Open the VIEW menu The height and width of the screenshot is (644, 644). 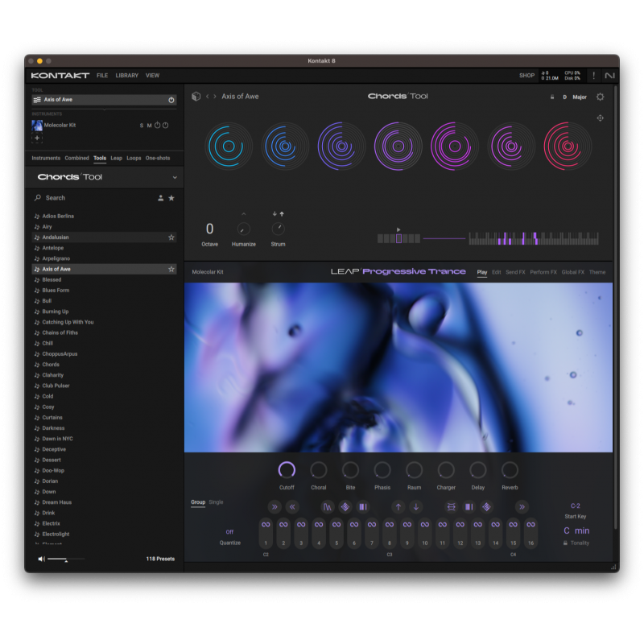[x=152, y=76]
